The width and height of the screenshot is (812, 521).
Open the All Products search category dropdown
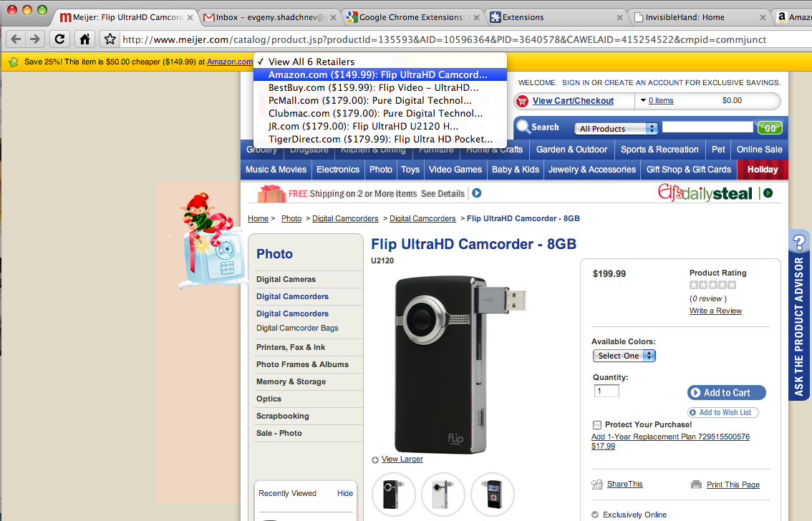[x=616, y=128]
